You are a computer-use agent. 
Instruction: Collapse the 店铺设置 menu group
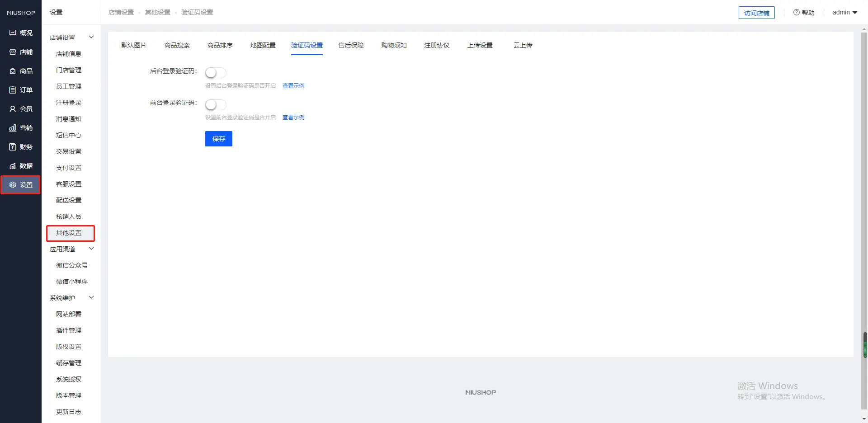(x=91, y=37)
